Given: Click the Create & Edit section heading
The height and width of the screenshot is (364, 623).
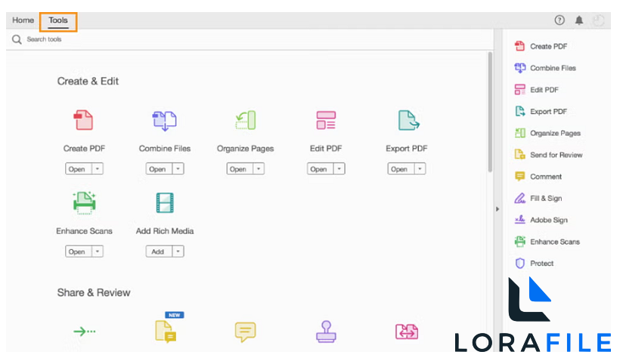Looking at the screenshot, I should (88, 82).
